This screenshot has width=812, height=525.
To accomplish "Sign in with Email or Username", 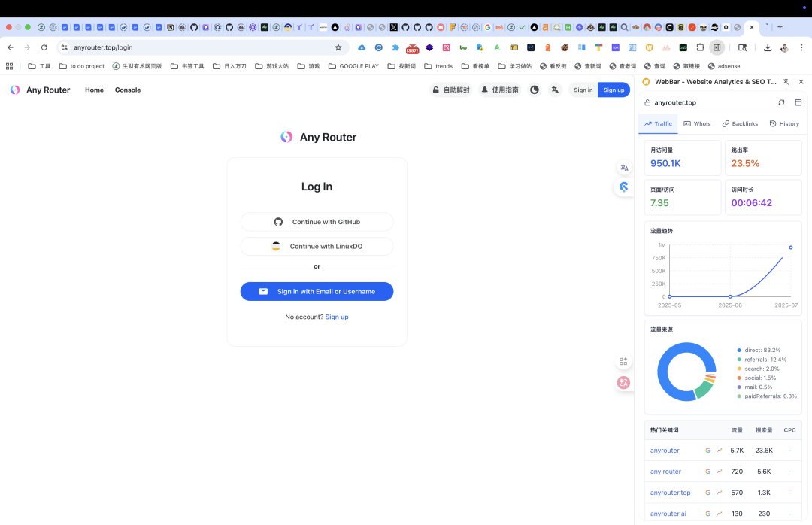I will coord(317,291).
